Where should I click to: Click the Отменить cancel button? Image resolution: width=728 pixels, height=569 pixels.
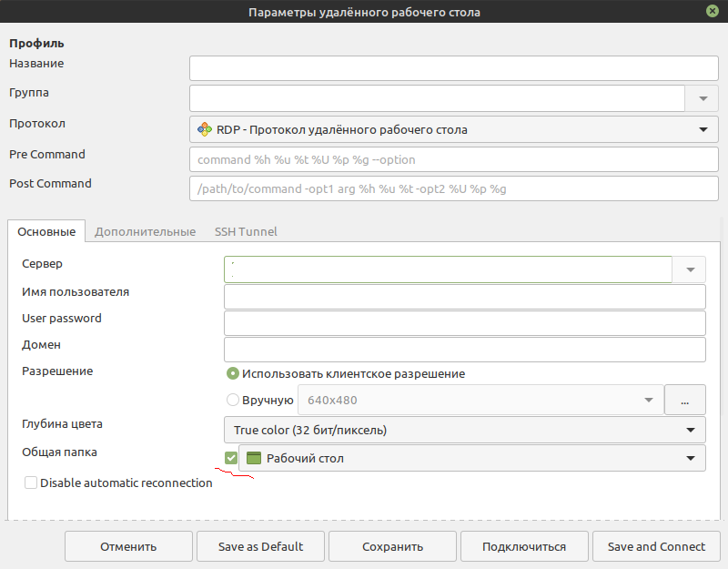[x=128, y=546]
